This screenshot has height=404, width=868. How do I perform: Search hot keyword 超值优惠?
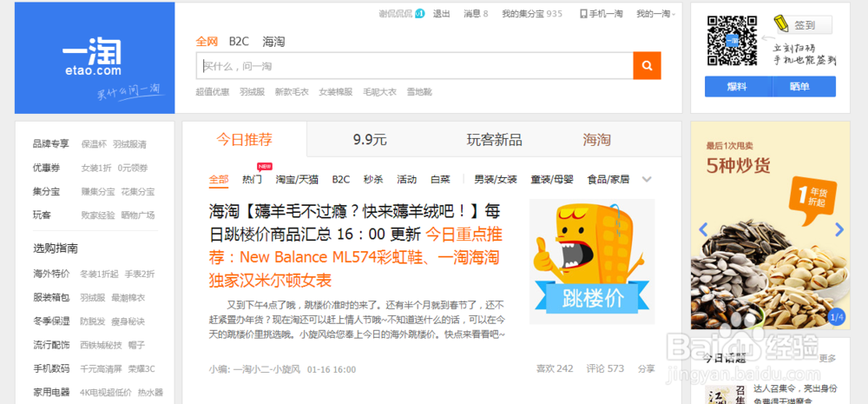[213, 92]
